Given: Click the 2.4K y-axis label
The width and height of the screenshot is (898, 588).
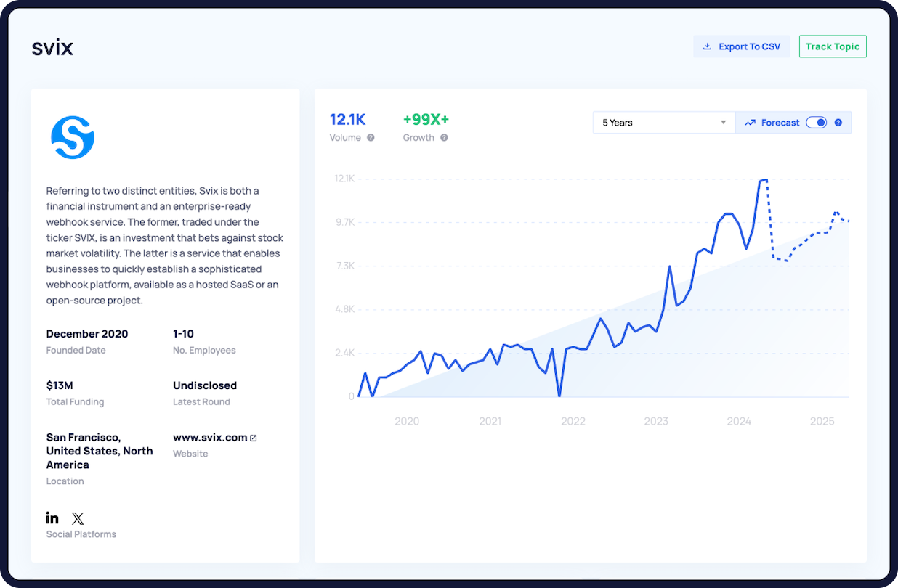Looking at the screenshot, I should pos(344,353).
